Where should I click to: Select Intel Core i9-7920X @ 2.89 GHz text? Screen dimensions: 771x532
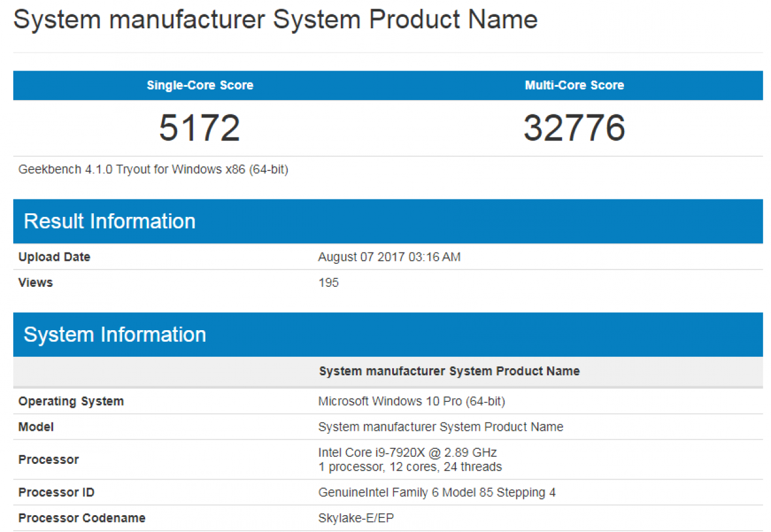tap(408, 452)
